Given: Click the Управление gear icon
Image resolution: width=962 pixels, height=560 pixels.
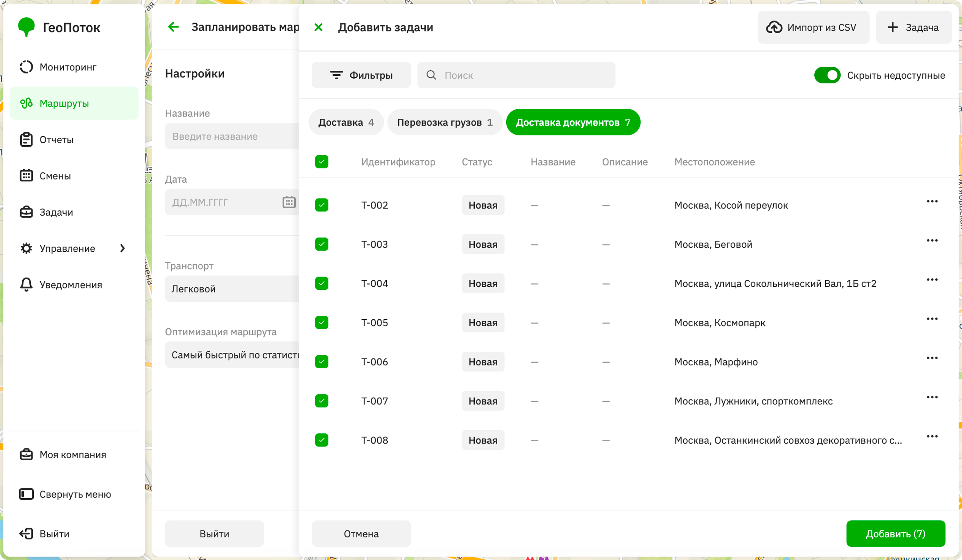Looking at the screenshot, I should (26, 248).
